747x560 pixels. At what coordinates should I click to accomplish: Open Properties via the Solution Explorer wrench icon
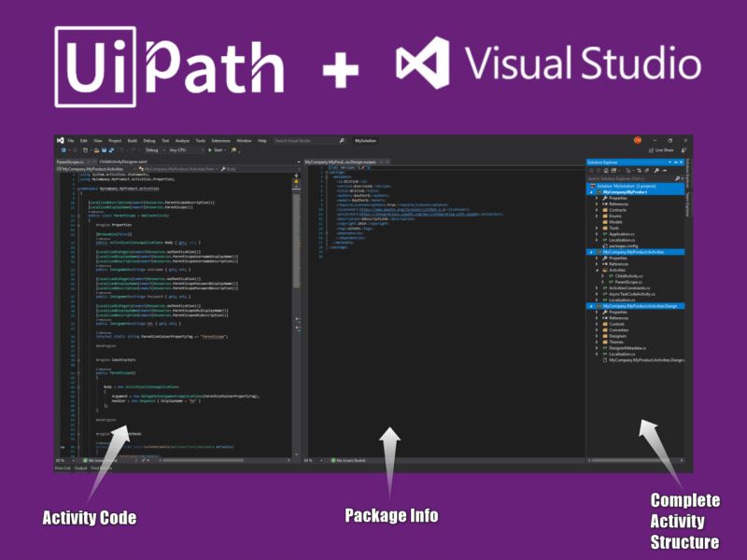point(655,170)
